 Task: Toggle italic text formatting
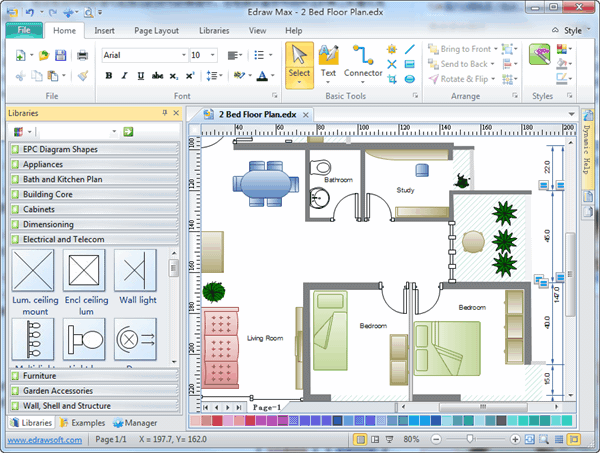[124, 75]
